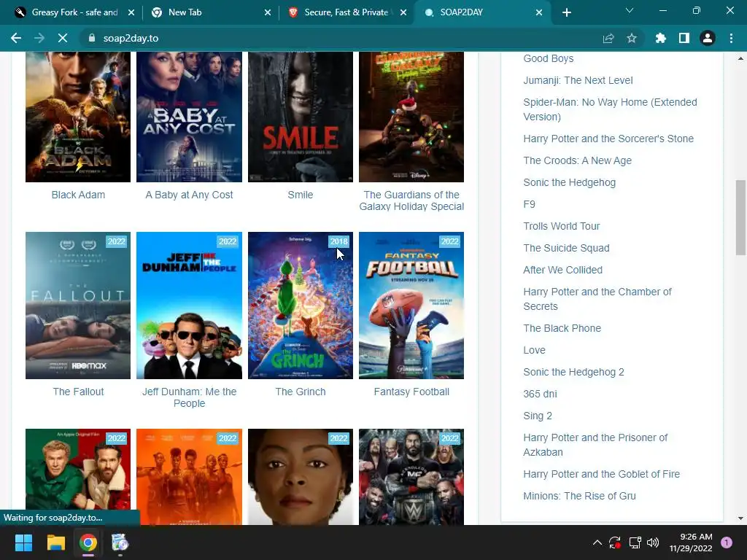
Task: Open the network tray icon
Action: pos(635,542)
